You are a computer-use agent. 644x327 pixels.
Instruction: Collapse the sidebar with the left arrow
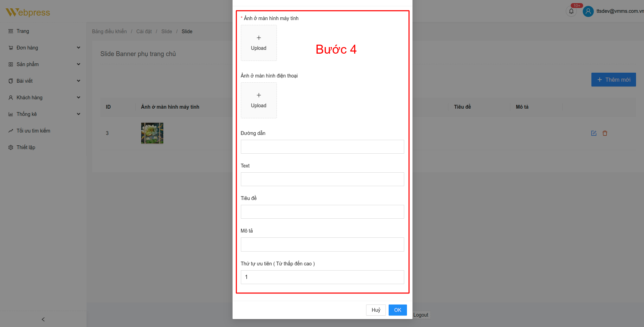pos(43,319)
